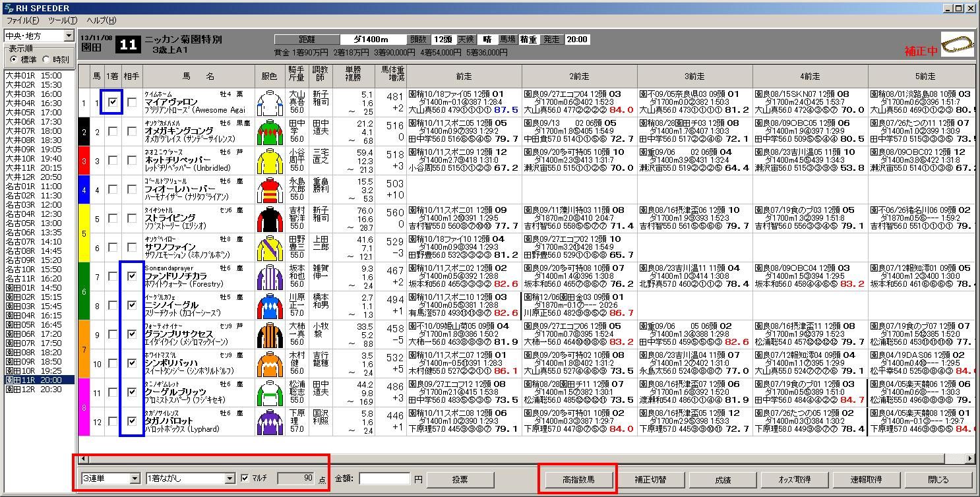Click the 90 点 bet count field
980x497 pixels.
[297, 479]
